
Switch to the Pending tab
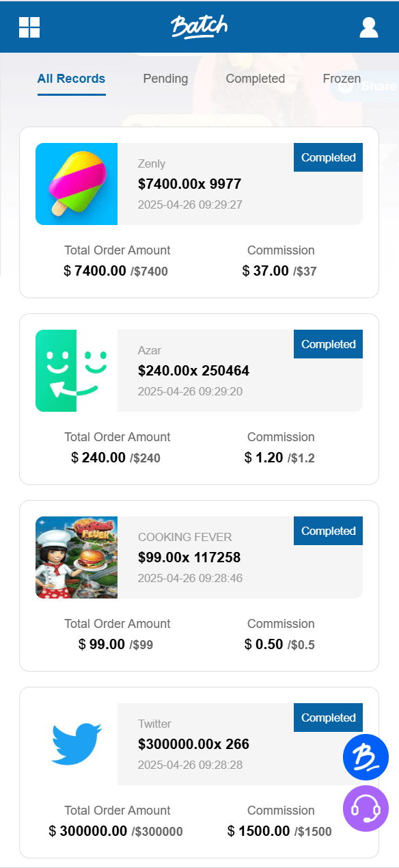(165, 79)
